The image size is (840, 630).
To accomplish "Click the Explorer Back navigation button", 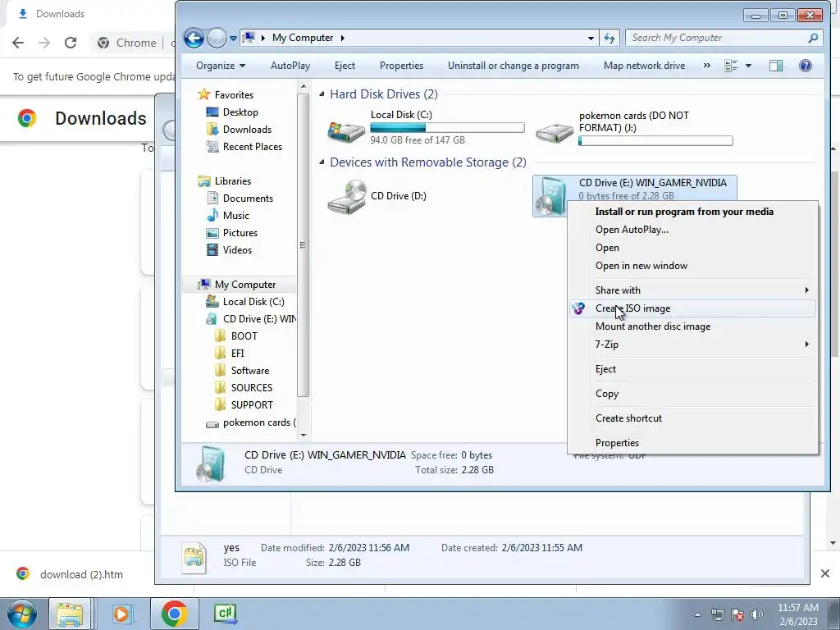I will coord(194,38).
